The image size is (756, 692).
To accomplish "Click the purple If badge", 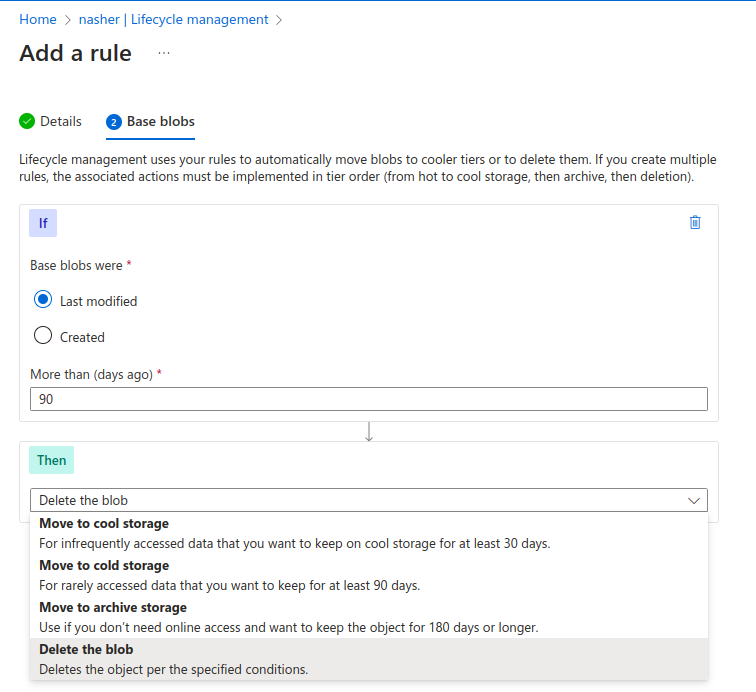I will tap(43, 223).
